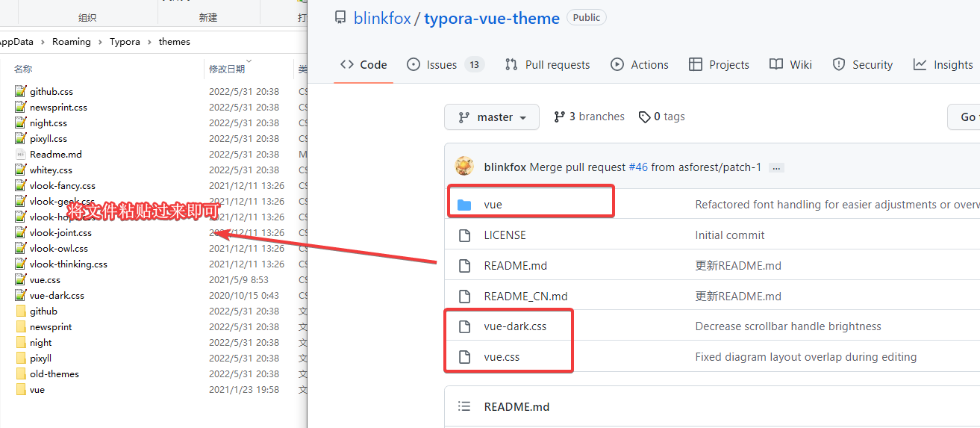Open the Actions tab
Viewport: 980px width, 428px height.
[x=640, y=65]
